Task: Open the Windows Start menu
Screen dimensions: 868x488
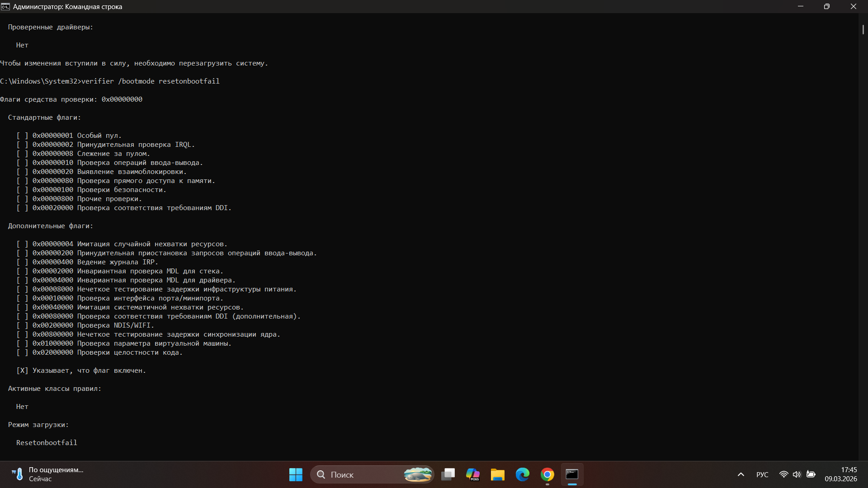Action: click(x=296, y=474)
